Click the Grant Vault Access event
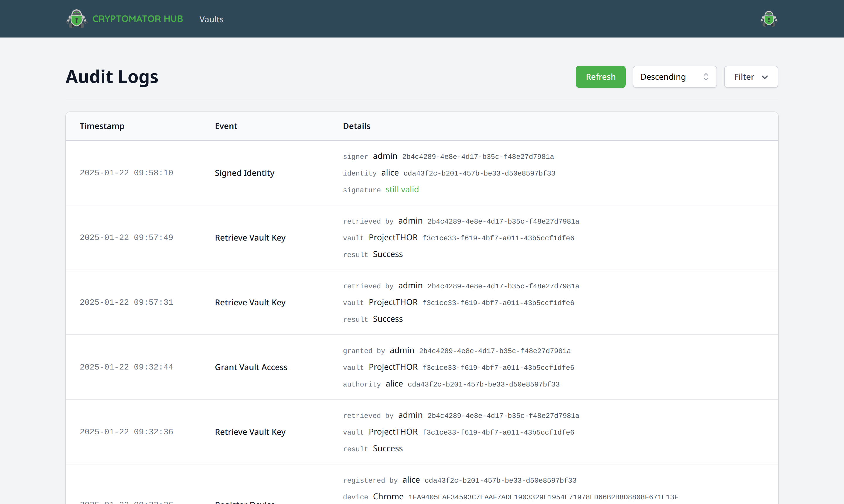Screen dimensions: 844x504 click(x=251, y=367)
